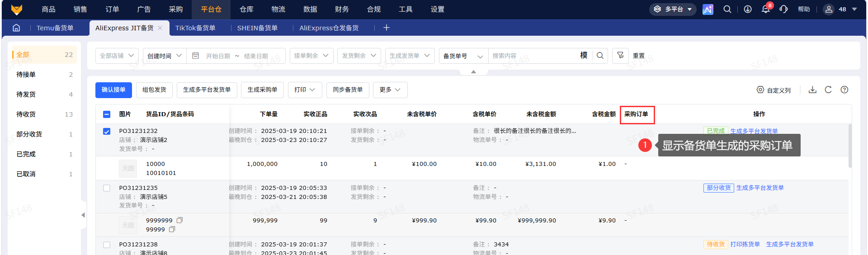
Task: Filter by 部分收货 status
Action: 44,134
